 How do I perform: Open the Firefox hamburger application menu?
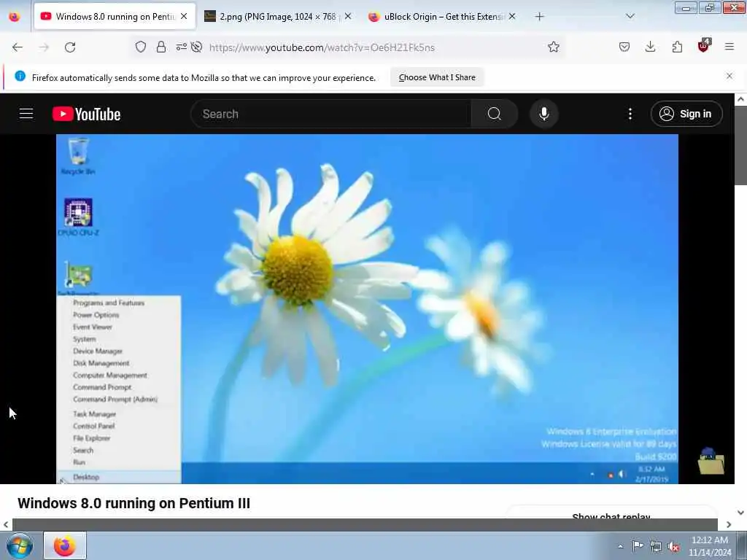[x=729, y=47]
